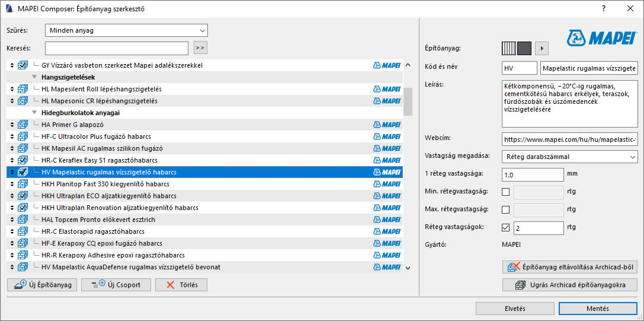The image size is (644, 321).
Task: Click the reorder arrows handle of HKH Ultraplan ECO row
Action: [x=12, y=196]
